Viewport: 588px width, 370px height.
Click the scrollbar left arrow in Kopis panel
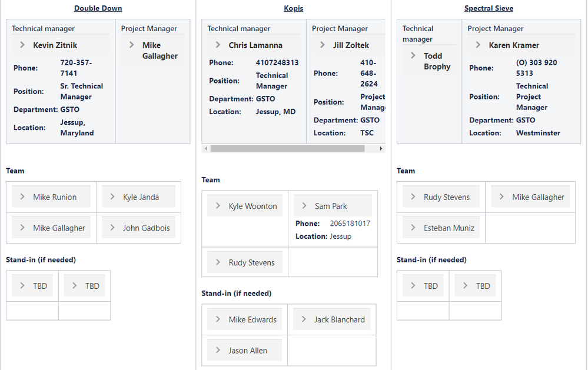click(x=206, y=148)
